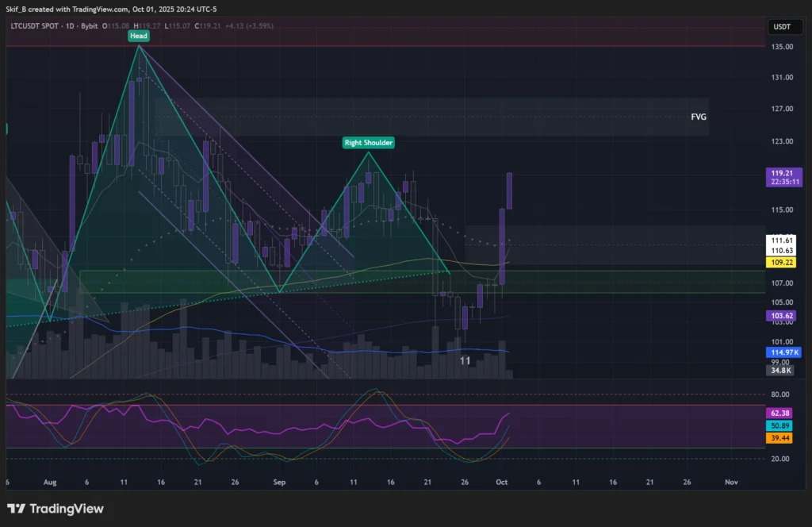This screenshot has width=812, height=527.
Task: Click the FVG zone text label
Action: [x=699, y=117]
